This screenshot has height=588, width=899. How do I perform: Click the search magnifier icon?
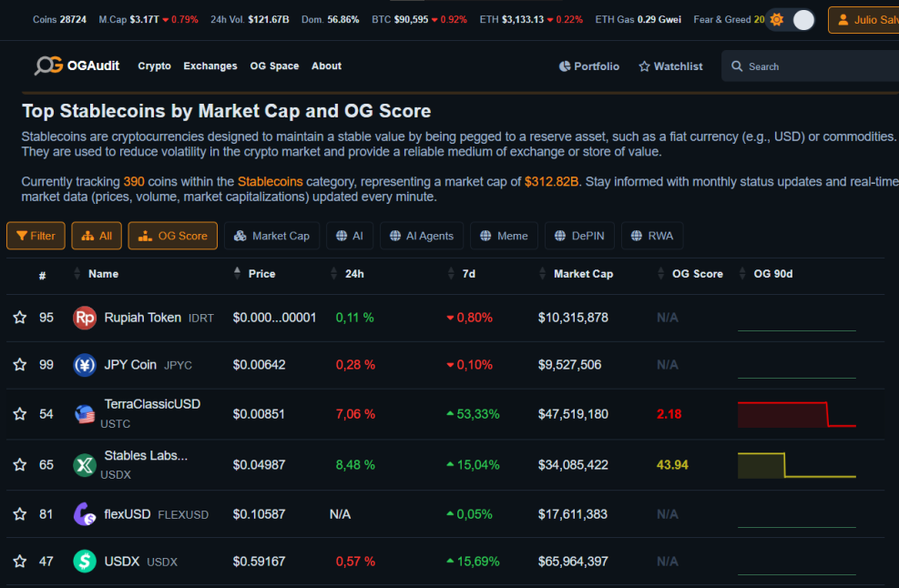(737, 66)
